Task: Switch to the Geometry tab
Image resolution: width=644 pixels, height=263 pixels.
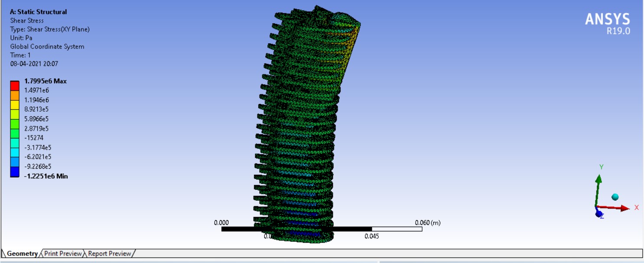Action: click(21, 253)
